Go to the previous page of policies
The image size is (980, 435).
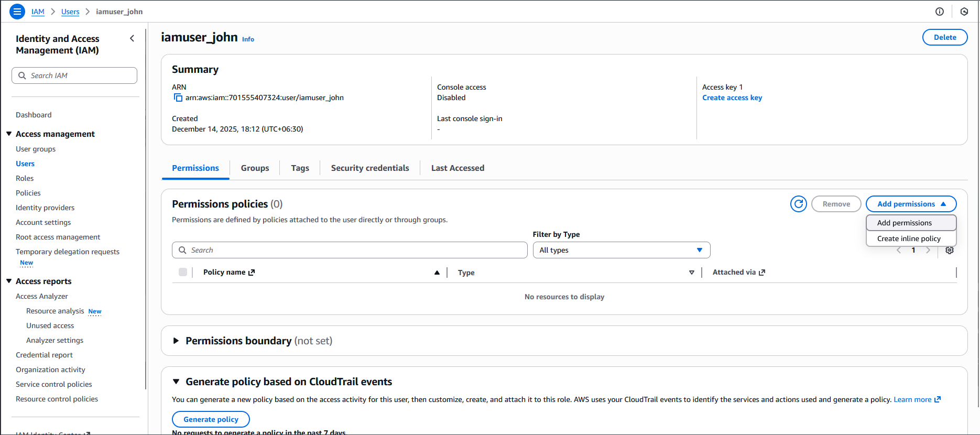click(899, 250)
